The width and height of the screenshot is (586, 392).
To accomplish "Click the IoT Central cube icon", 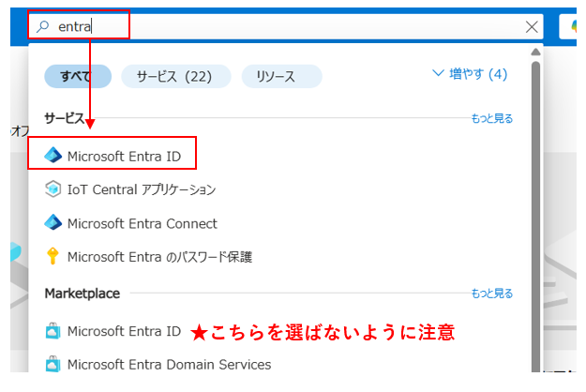I will [x=53, y=188].
